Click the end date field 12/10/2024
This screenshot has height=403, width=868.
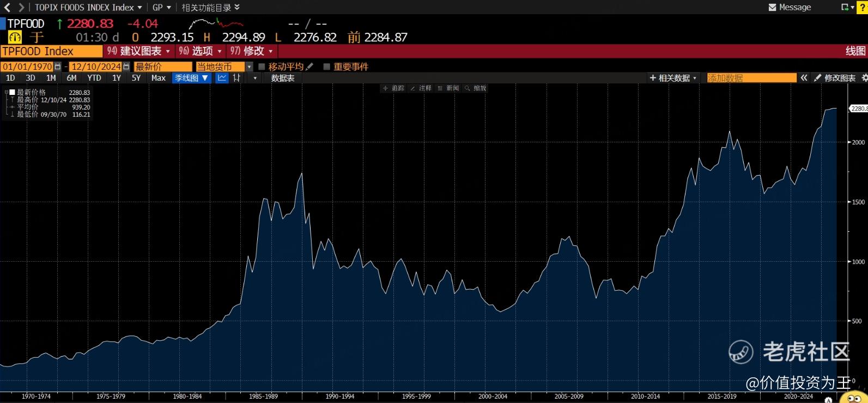pos(96,67)
